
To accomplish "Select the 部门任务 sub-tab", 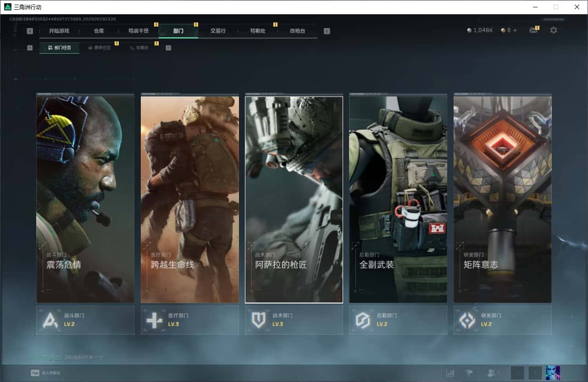I will pyautogui.click(x=60, y=48).
